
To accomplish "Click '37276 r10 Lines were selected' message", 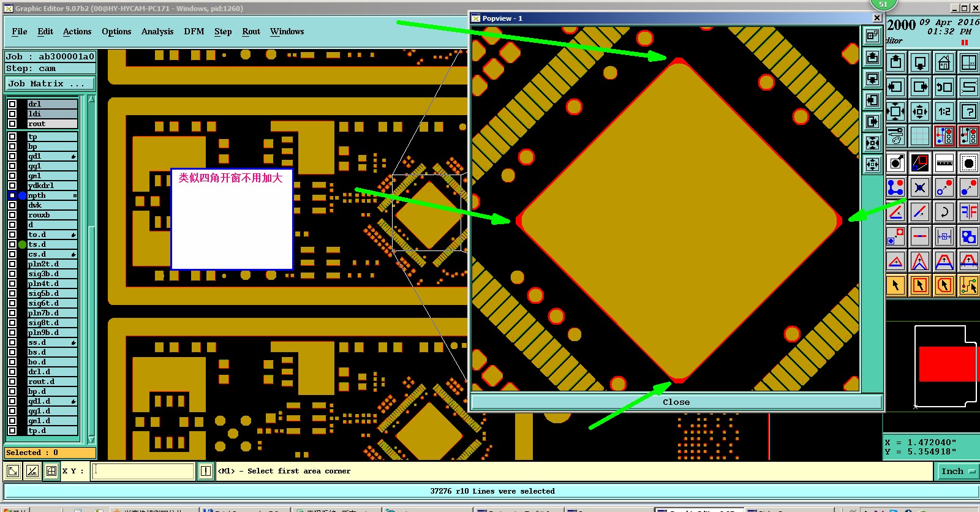I will click(x=492, y=491).
